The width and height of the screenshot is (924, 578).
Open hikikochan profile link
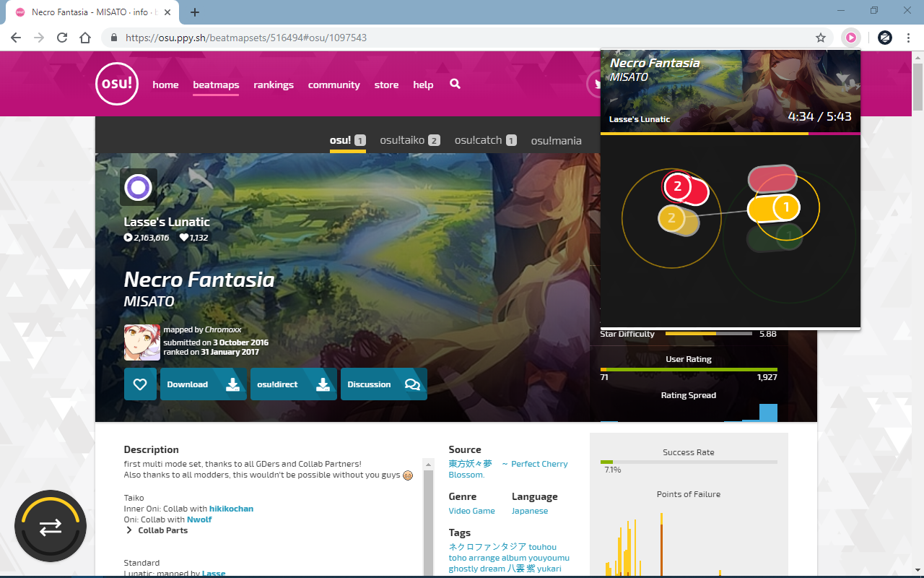click(x=231, y=509)
